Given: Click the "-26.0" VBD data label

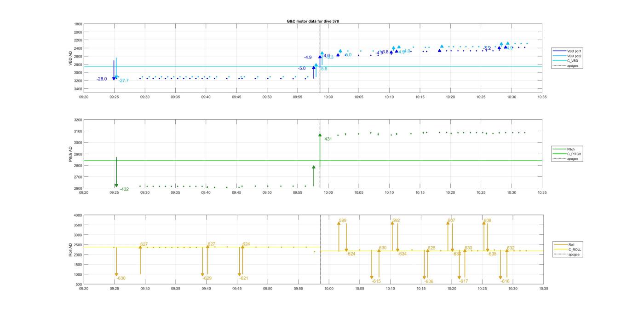Looking at the screenshot, I should pyautogui.click(x=102, y=79).
